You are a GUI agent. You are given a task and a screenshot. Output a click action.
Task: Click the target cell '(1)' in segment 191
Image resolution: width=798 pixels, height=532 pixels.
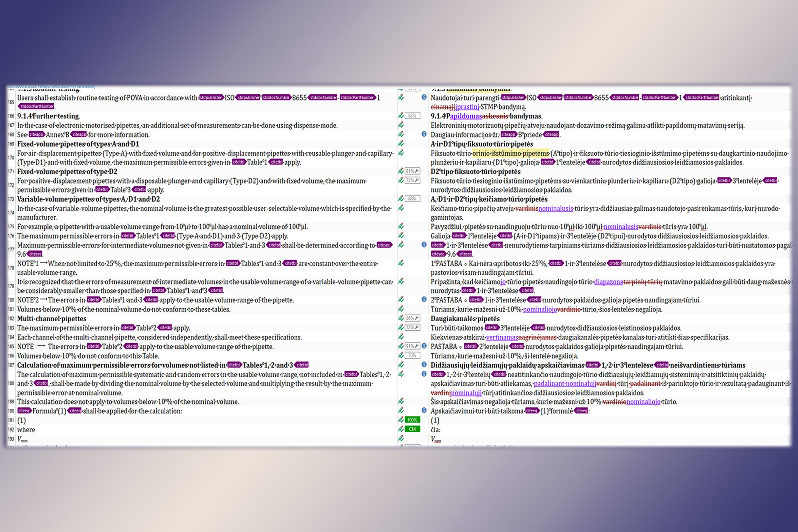click(x=435, y=420)
